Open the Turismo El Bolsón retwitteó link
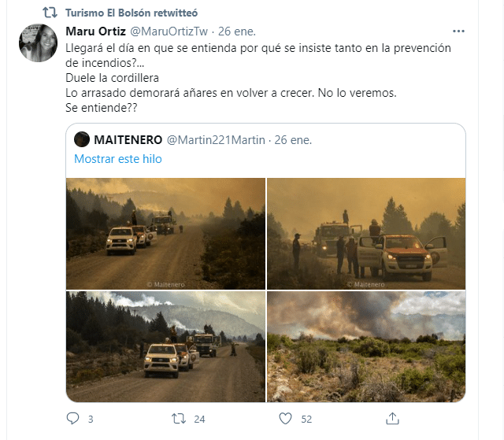Image resolution: width=504 pixels, height=440 pixels. click(132, 13)
